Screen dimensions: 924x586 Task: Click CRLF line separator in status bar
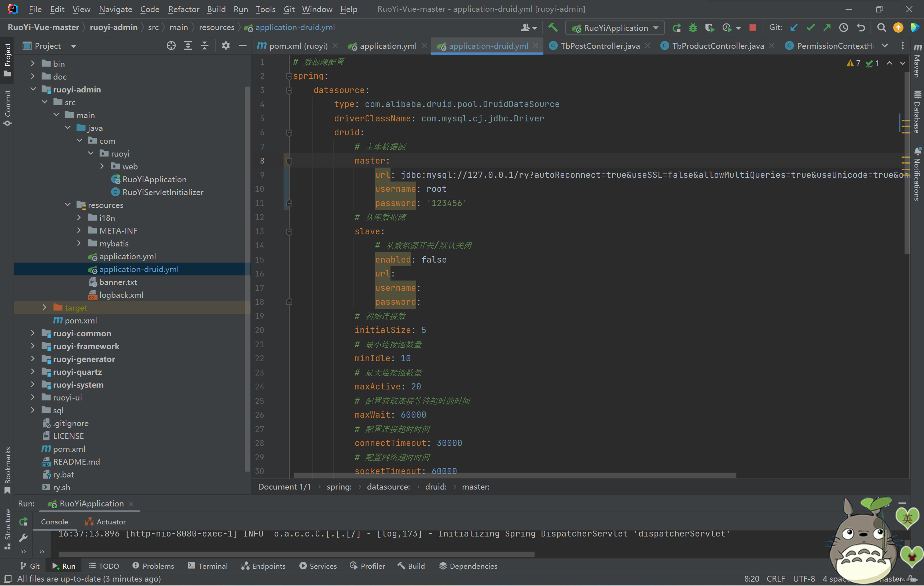pos(776,579)
